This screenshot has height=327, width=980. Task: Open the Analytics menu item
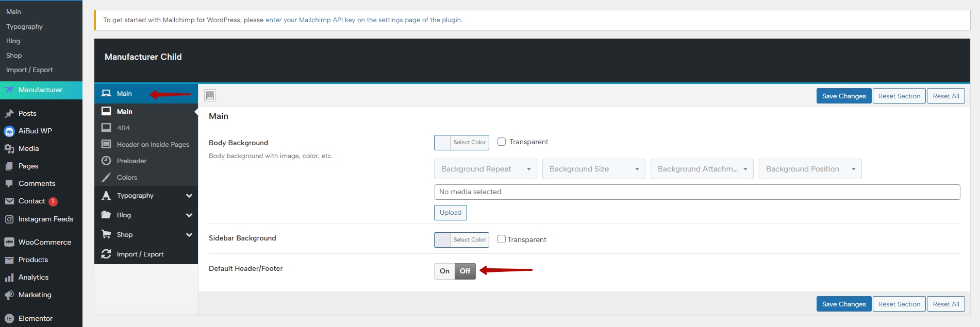[x=34, y=277]
